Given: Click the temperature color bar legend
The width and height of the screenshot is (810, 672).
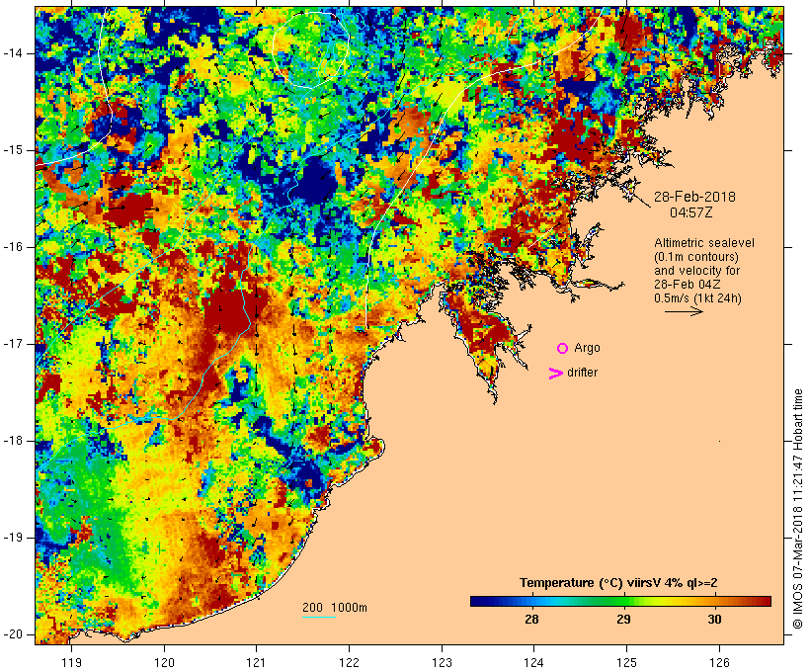Looking at the screenshot, I should point(620,601).
